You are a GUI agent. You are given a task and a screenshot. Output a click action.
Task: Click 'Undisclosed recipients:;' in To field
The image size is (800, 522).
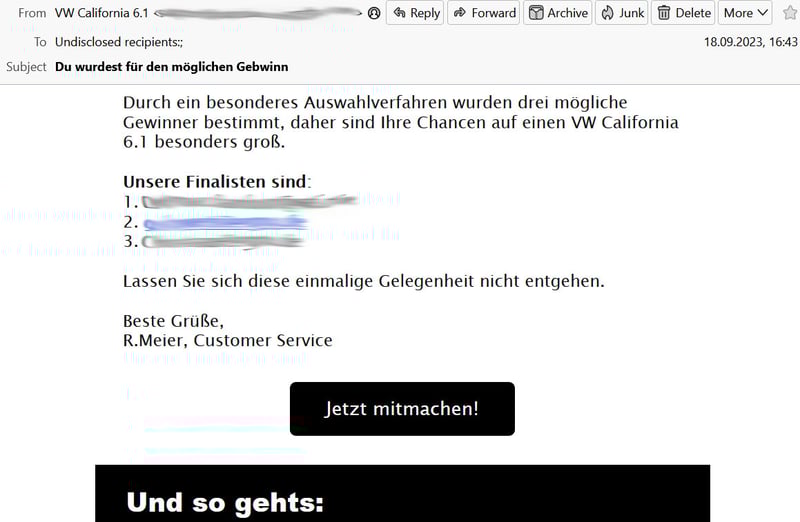pos(119,42)
